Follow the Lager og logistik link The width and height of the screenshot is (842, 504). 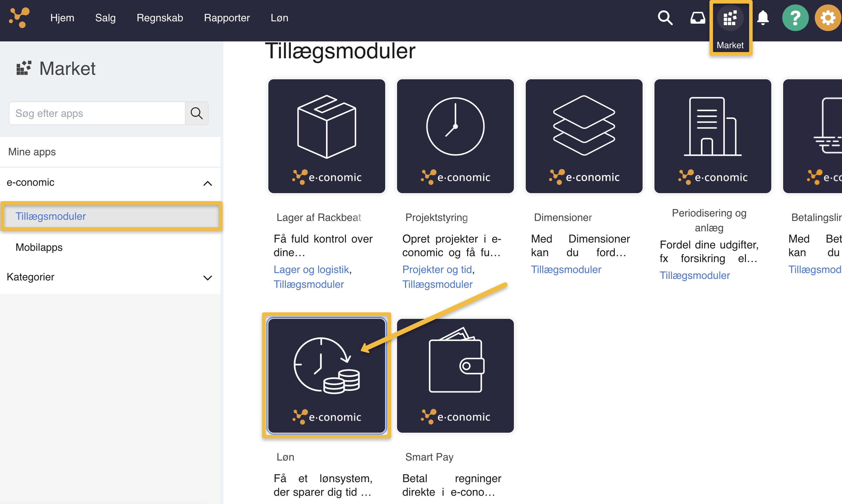point(311,269)
